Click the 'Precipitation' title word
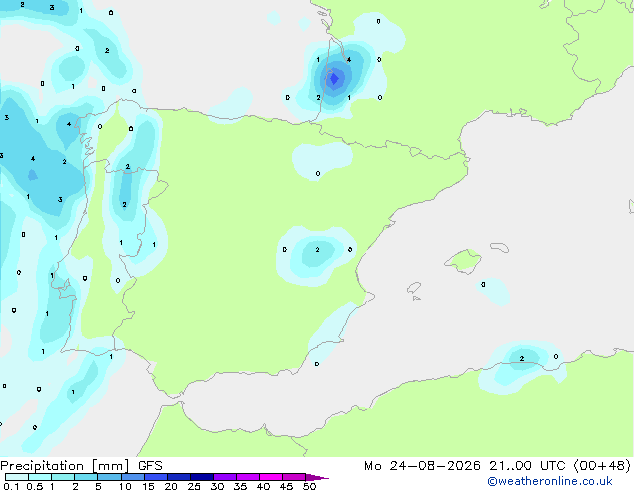The height and width of the screenshot is (490, 634). click(42, 466)
